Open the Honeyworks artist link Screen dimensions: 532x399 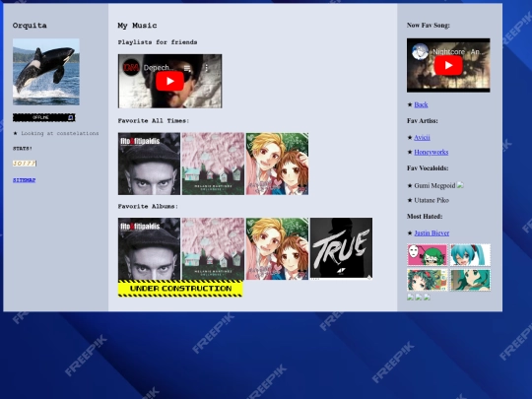coord(432,152)
